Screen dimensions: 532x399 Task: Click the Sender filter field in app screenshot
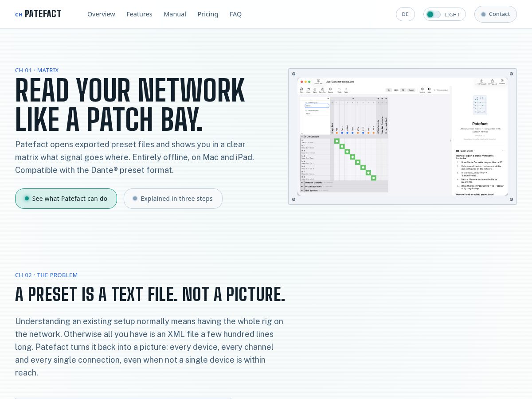(x=317, y=106)
